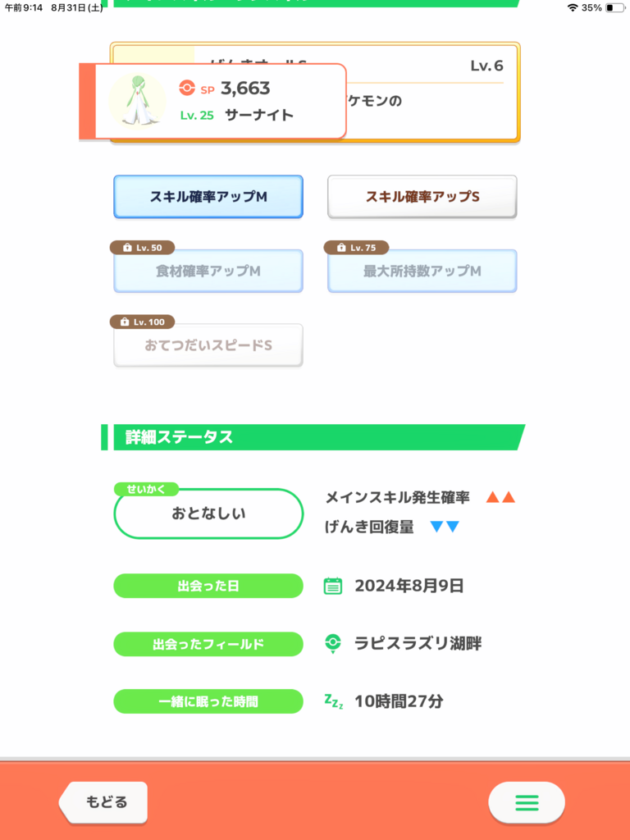Tap the locked 最大所持数アップM skill
Screen dimensions: 630x840
pyautogui.click(x=422, y=271)
